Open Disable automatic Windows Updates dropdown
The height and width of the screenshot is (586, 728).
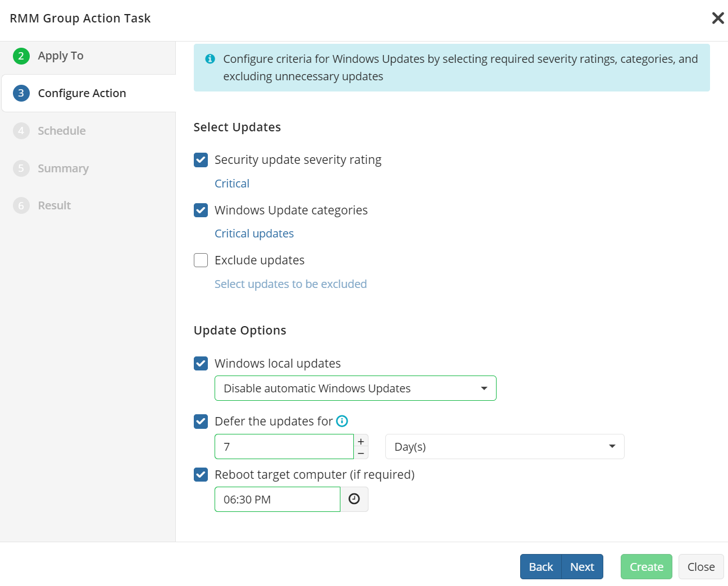click(x=355, y=388)
